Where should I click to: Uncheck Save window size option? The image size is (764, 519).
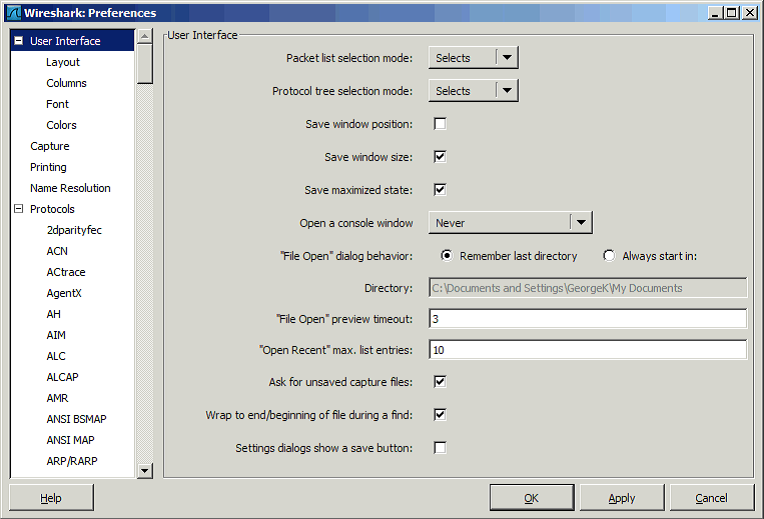440,156
